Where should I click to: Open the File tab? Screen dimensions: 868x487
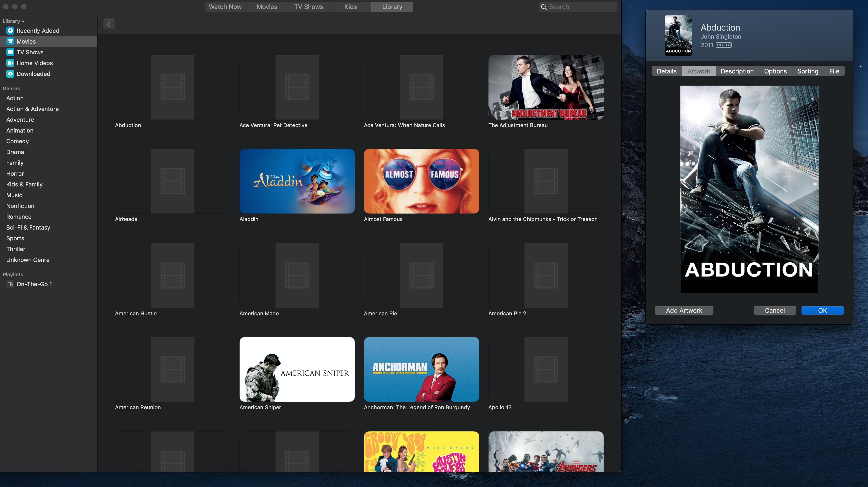[834, 71]
